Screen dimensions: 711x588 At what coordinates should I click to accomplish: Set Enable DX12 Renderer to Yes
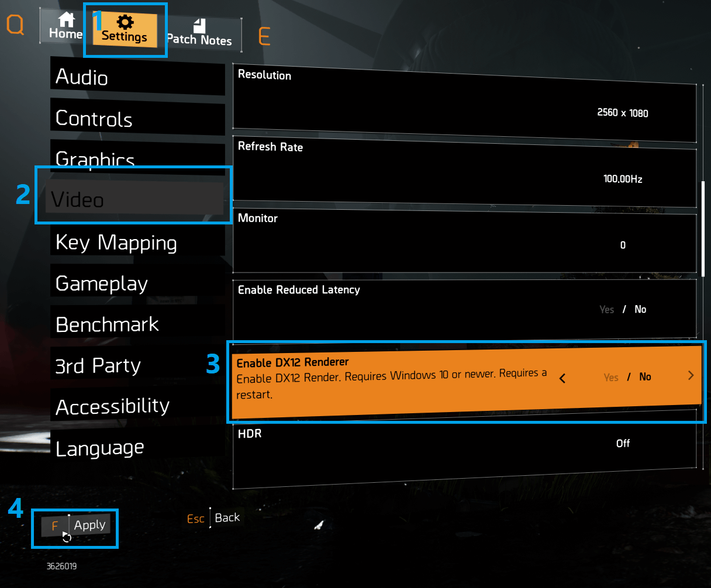pyautogui.click(x=611, y=378)
